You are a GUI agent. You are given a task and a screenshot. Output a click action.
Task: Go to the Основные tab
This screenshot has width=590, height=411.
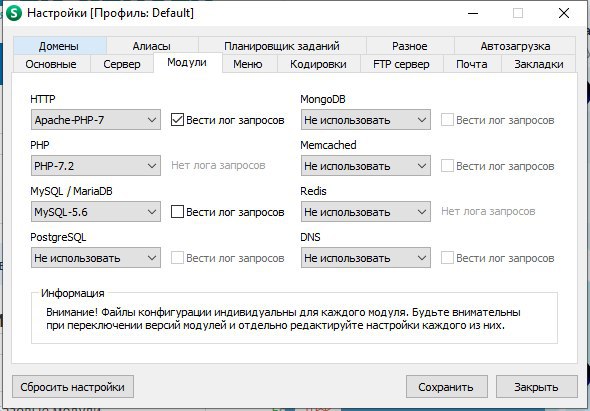point(51,64)
